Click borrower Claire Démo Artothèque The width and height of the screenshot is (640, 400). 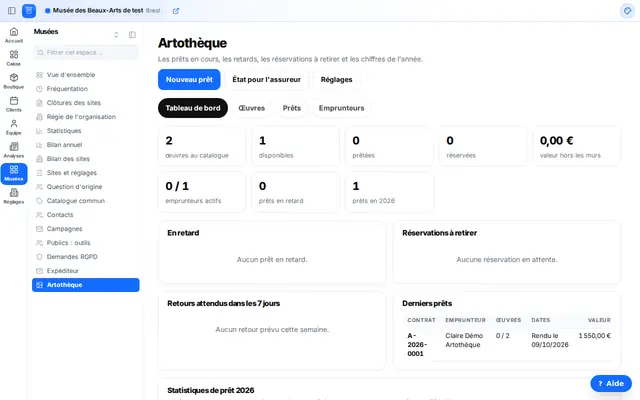coord(464,340)
